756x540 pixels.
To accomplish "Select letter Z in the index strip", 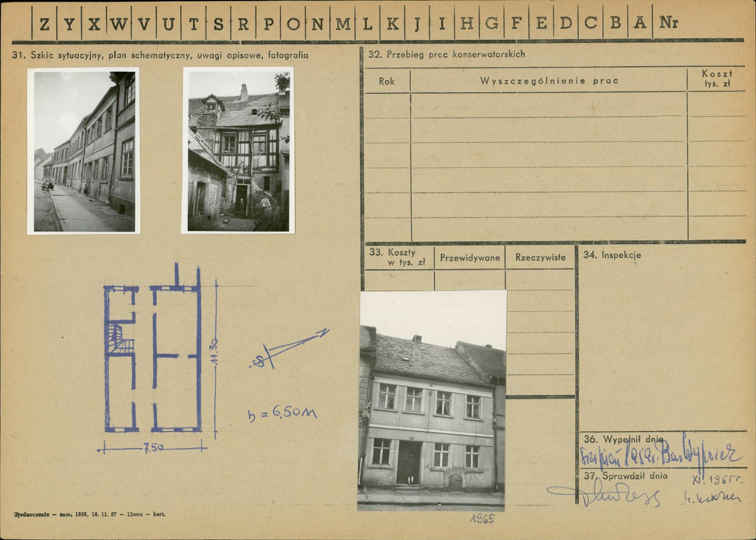I will [44, 23].
